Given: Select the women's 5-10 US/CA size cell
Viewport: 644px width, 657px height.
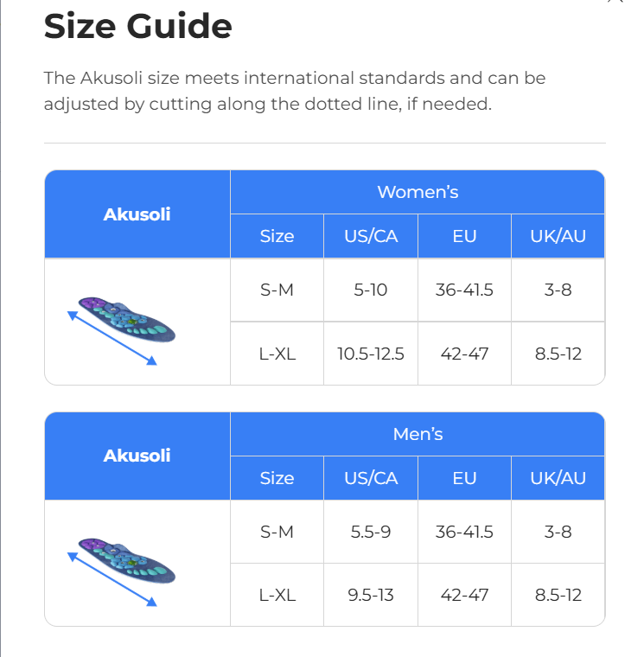Looking at the screenshot, I should pyautogui.click(x=371, y=290).
